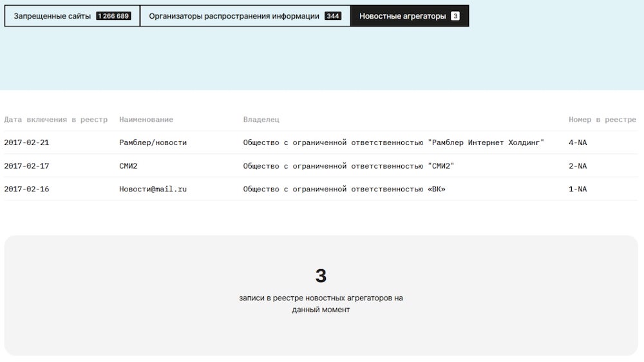Screen dimensions: 644x362
Task: Click the large 3 records counter
Action: [x=321, y=276]
